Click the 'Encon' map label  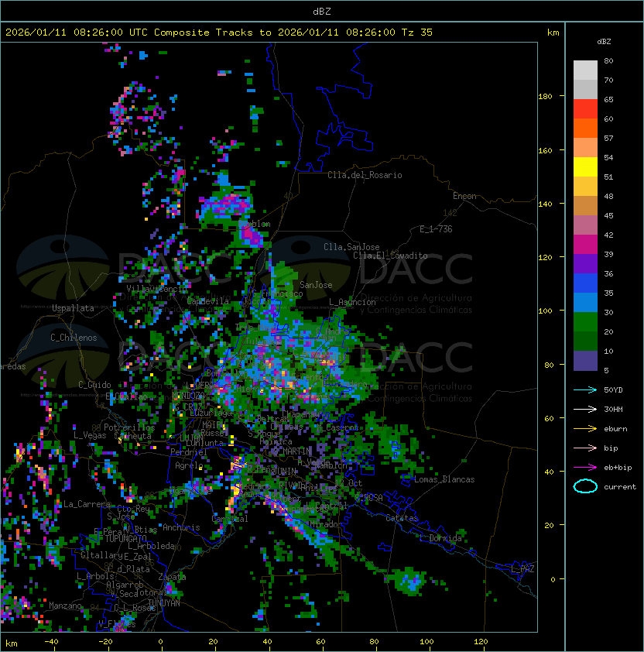tap(464, 196)
